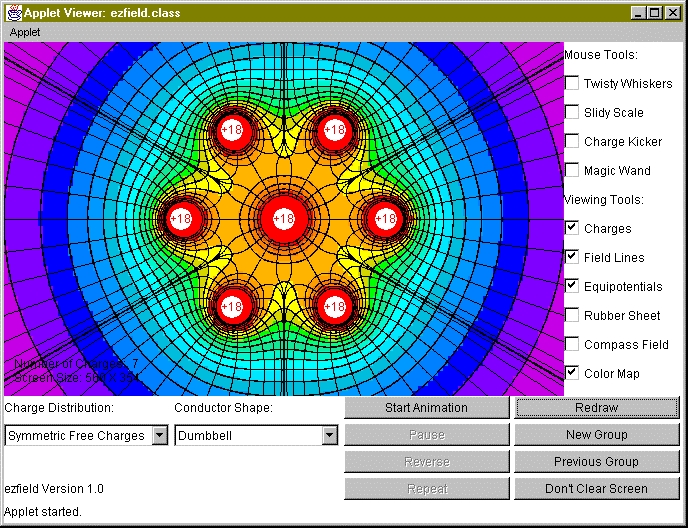The image size is (688, 528).
Task: Expand the Conductor Shape dropdown
Action: (329, 436)
